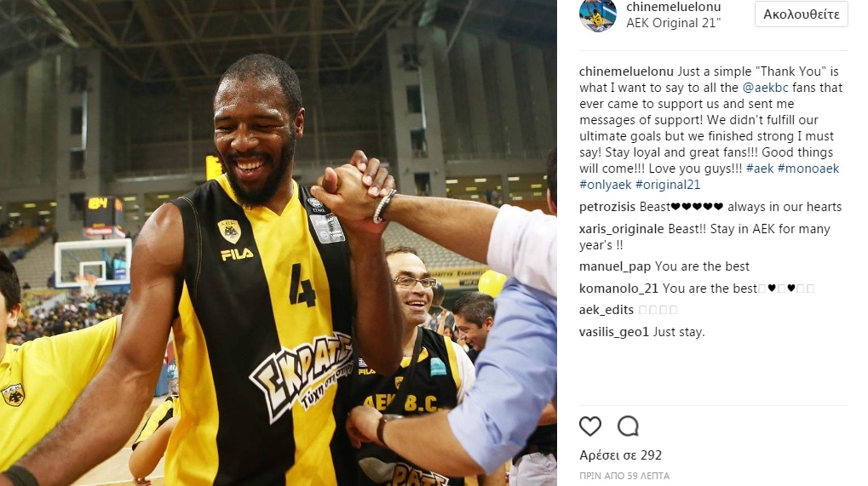The height and width of the screenshot is (486, 868).
Task: Toggle the Ακολουθείτε following button
Action: click(801, 14)
